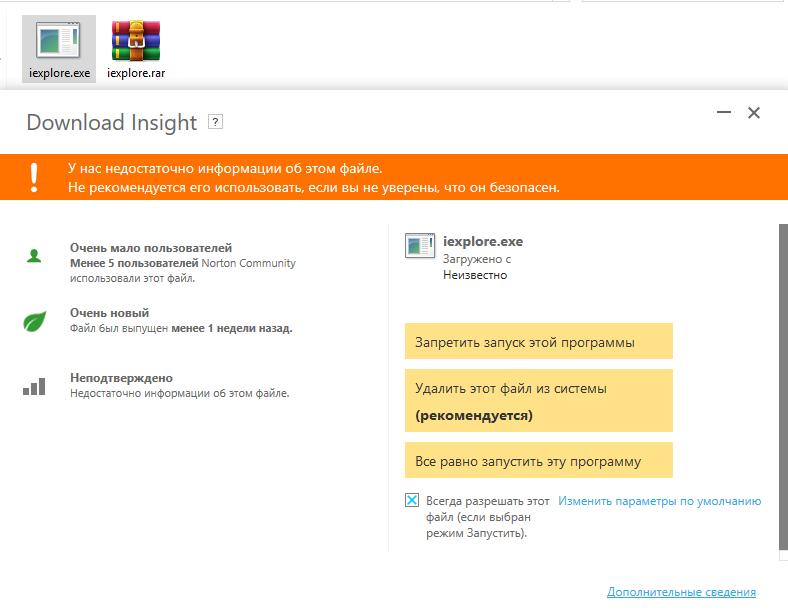Viewport: 788px width, 616px height.
Task: Minimize the Download Insight dialog
Action: pos(724,113)
